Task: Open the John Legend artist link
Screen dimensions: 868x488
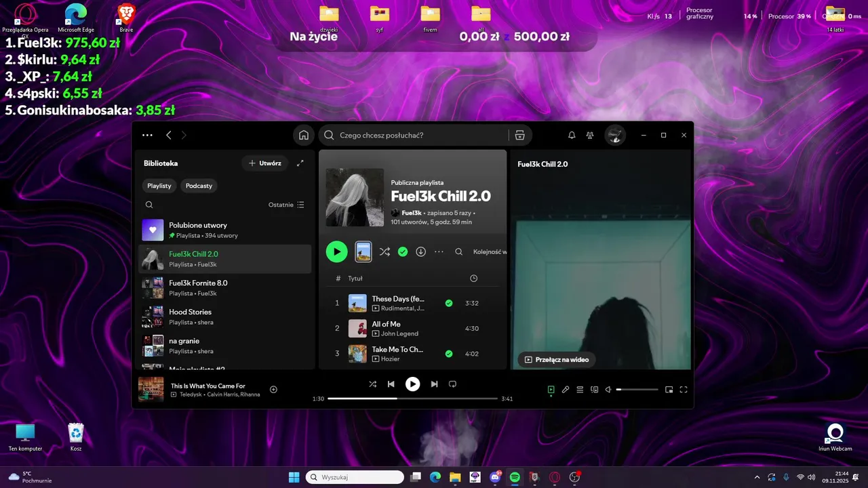Action: [399, 333]
